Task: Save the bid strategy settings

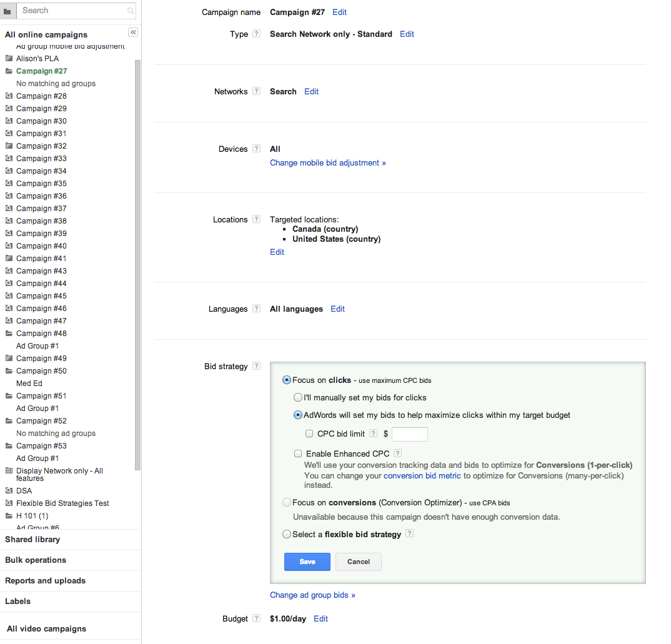Action: coord(307,562)
